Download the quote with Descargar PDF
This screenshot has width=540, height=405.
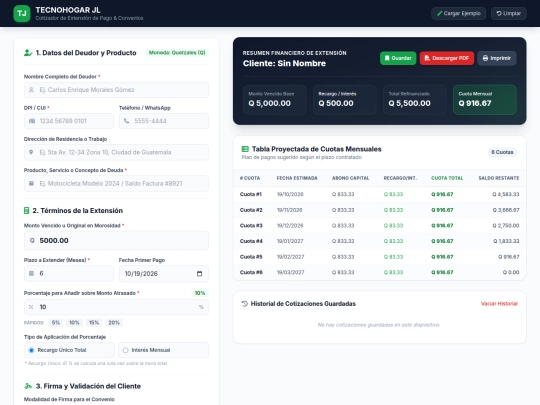point(446,58)
